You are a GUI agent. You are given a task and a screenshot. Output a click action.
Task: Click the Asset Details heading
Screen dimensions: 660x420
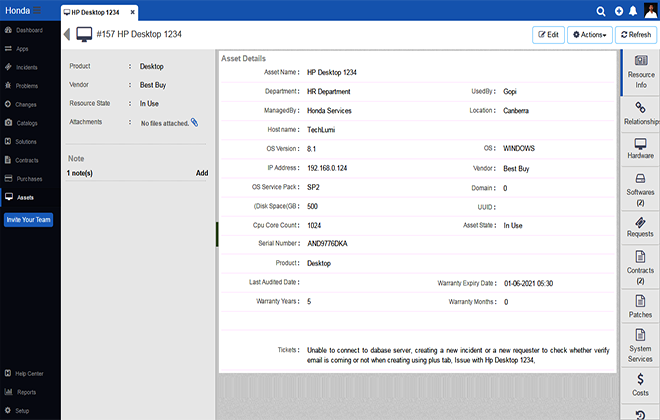point(243,58)
